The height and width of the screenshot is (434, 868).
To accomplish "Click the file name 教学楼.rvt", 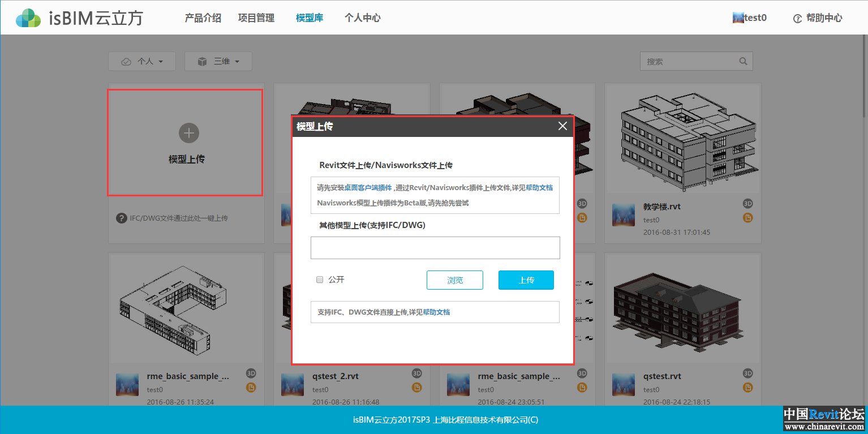I will tap(662, 207).
